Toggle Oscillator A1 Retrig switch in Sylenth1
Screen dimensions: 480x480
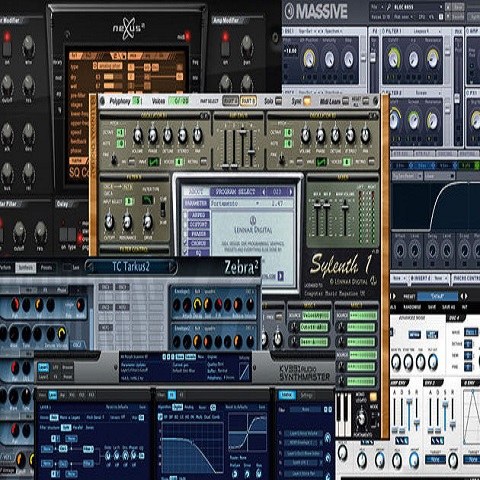pyautogui.click(x=203, y=162)
